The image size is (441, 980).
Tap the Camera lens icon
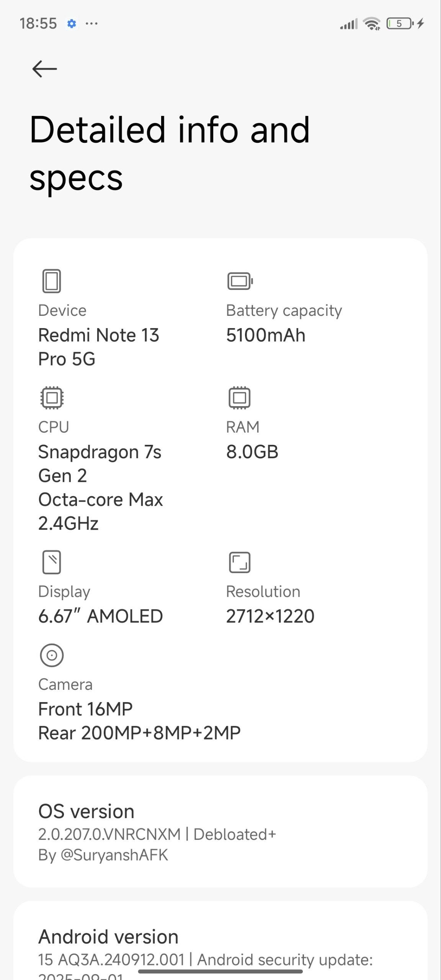(x=52, y=655)
